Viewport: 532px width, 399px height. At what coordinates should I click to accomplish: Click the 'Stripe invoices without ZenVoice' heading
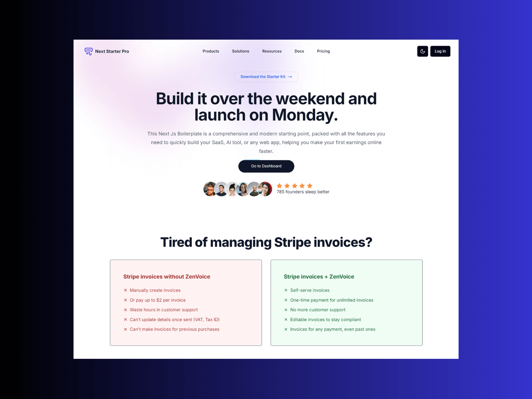(167, 277)
